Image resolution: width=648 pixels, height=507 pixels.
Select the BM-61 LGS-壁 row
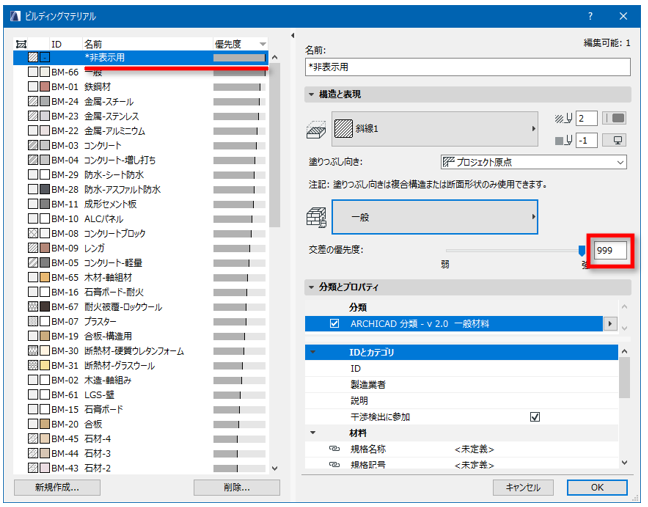tap(141, 395)
